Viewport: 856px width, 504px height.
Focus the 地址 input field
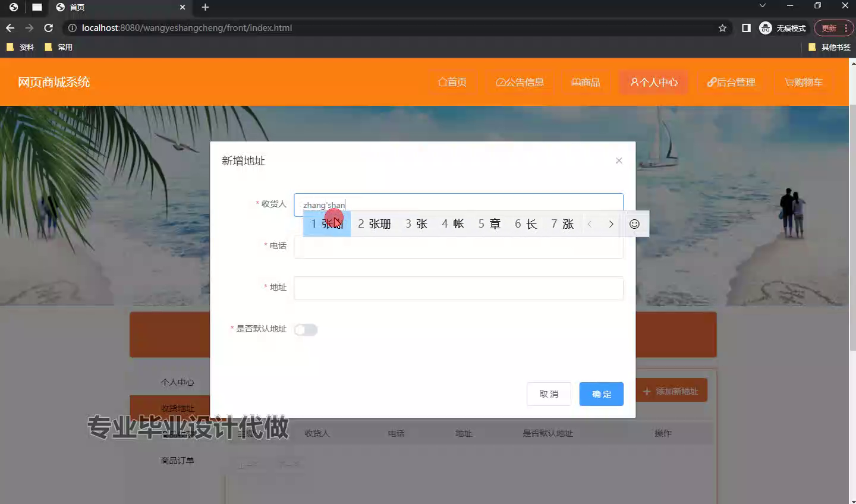[x=458, y=288]
